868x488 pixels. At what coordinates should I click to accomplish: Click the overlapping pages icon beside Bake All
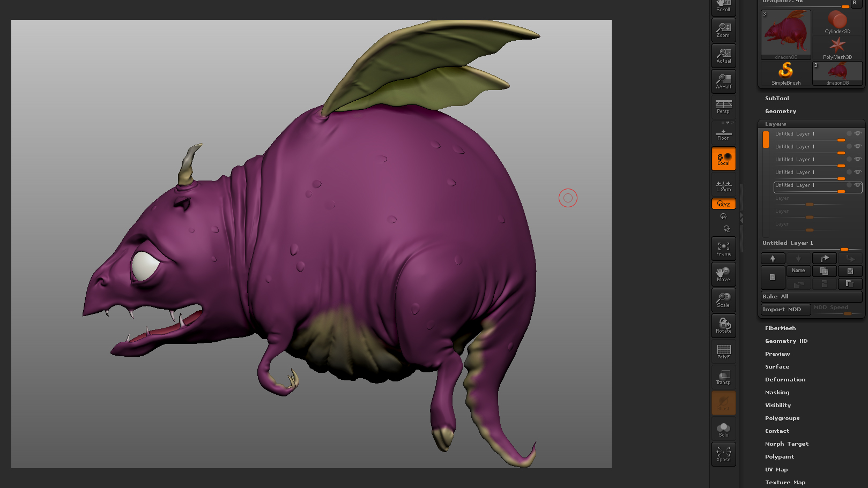pos(850,283)
